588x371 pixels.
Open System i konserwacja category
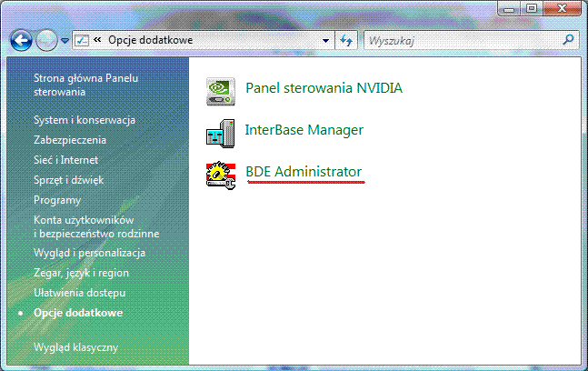[85, 120]
